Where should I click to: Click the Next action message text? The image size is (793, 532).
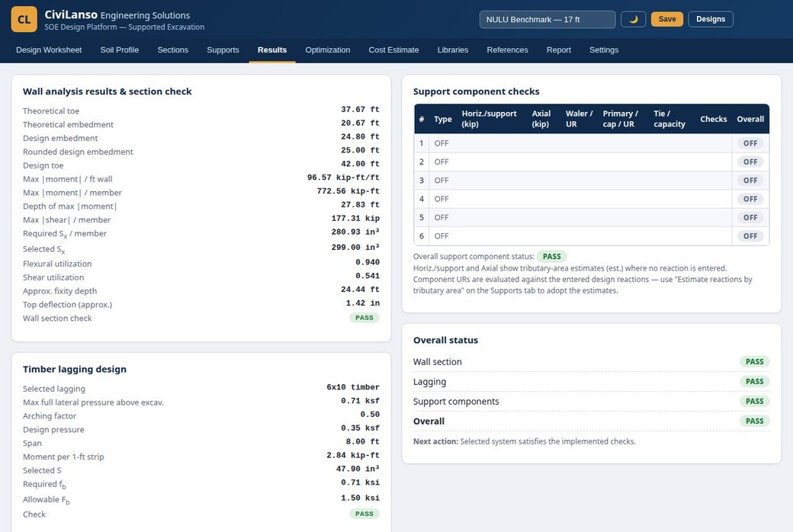point(525,441)
